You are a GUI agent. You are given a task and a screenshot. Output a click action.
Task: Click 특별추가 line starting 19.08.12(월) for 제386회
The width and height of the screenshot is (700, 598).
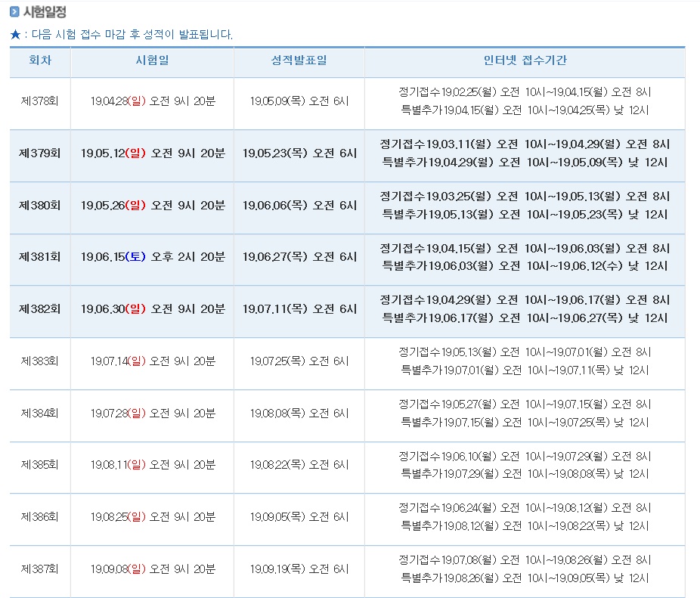(x=525, y=526)
